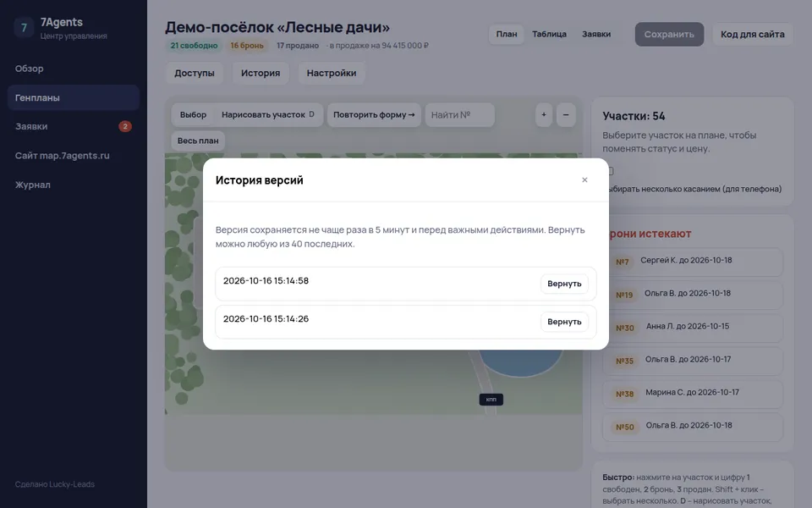Screen dimensions: 812x508
Task: Switch to the Заявки view tab
Action: tap(596, 34)
